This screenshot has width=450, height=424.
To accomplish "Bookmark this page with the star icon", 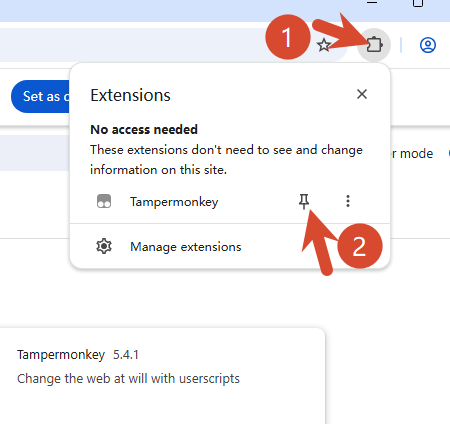I will click(x=324, y=45).
